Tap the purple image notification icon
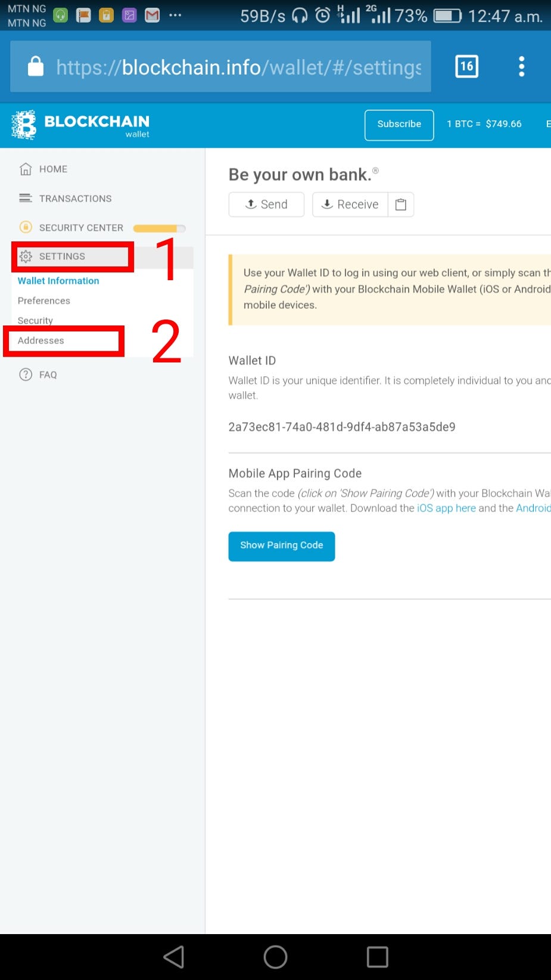This screenshot has height=980, width=551. (x=129, y=15)
